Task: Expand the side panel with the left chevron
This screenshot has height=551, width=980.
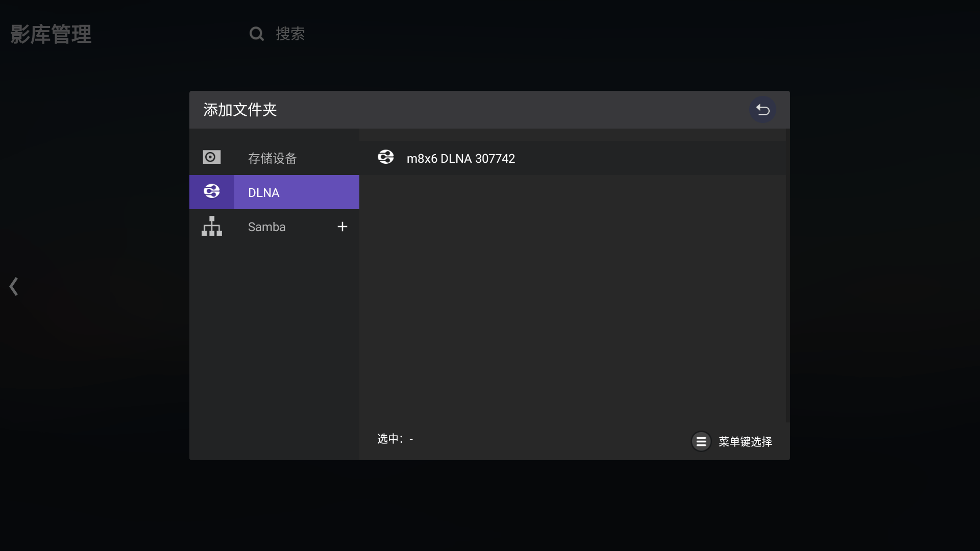Action: tap(14, 286)
